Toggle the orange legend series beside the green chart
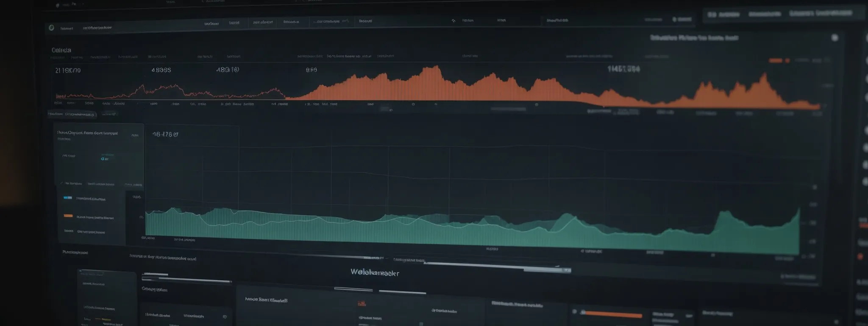 tap(68, 216)
